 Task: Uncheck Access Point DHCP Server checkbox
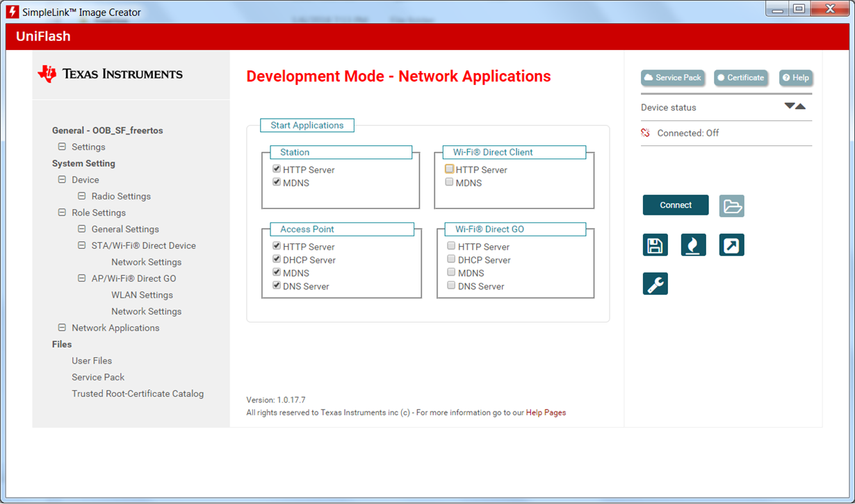277,259
